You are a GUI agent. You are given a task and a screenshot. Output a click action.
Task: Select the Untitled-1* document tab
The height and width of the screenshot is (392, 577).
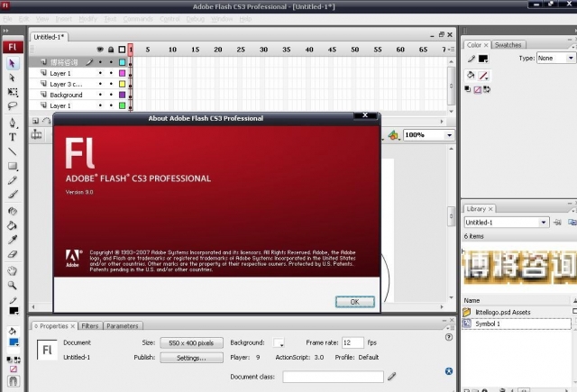pos(49,37)
